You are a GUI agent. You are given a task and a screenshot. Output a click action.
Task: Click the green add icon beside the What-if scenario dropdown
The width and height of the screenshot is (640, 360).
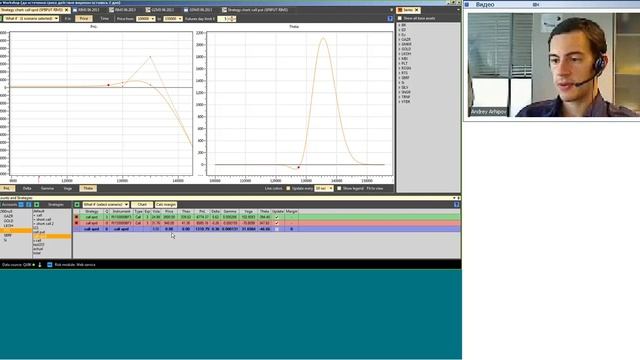pyautogui.click(x=77, y=204)
